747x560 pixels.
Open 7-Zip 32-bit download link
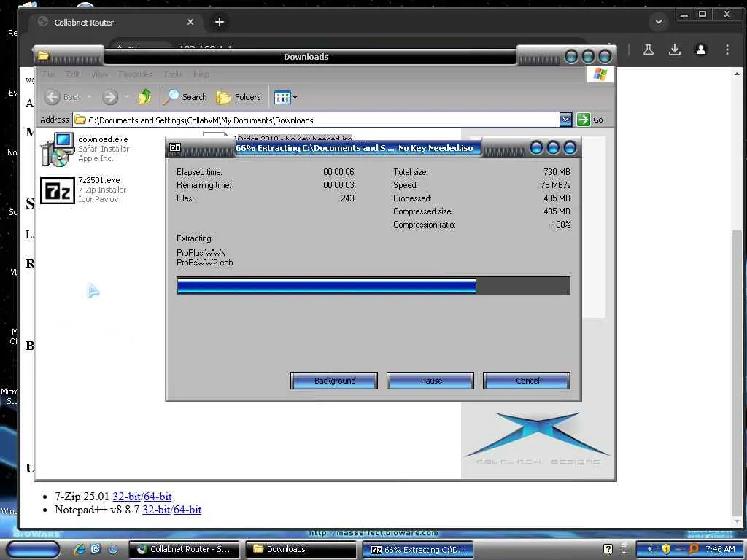pos(126,496)
